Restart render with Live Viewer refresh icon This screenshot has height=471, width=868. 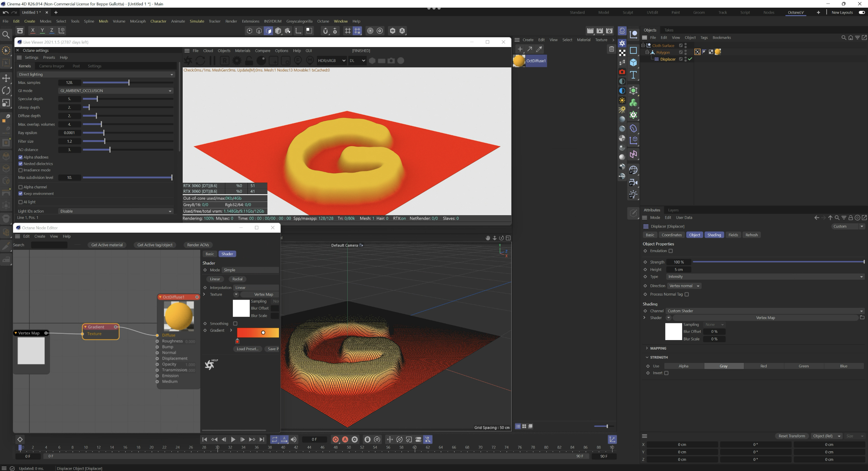click(200, 61)
